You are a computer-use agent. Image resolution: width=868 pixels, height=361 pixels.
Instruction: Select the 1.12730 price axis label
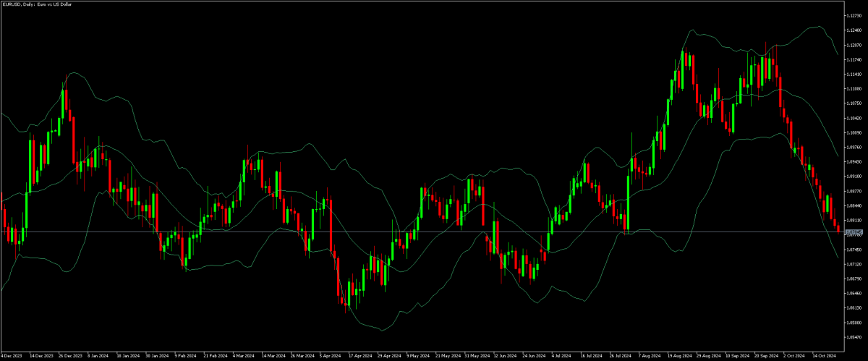tap(854, 15)
